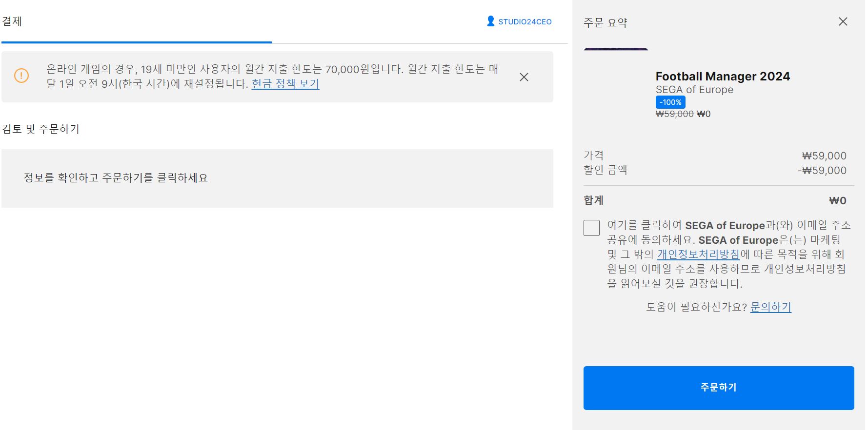This screenshot has height=430, width=868.
Task: Click the -100% discount badge
Action: tap(670, 102)
